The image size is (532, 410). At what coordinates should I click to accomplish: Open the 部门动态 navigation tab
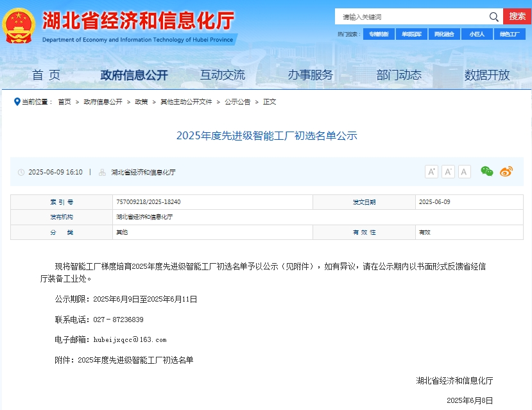click(x=399, y=75)
